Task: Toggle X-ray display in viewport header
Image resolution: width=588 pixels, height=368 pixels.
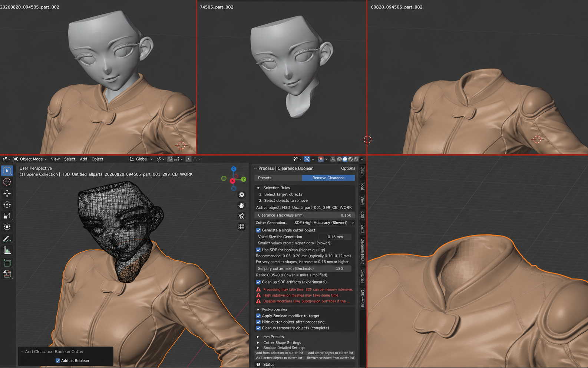Action: [333, 159]
